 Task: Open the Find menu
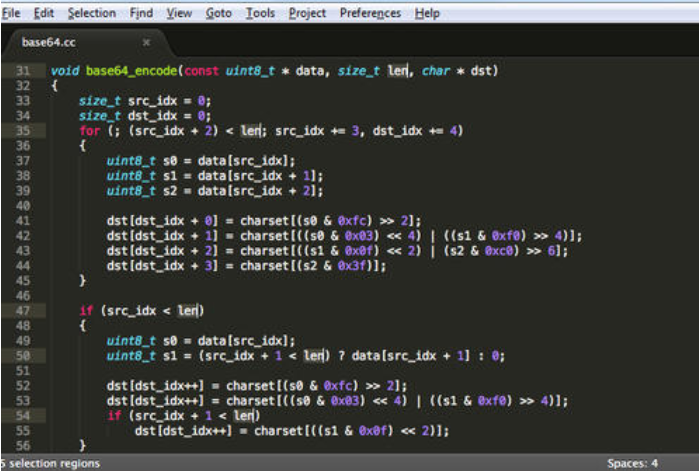point(141,13)
